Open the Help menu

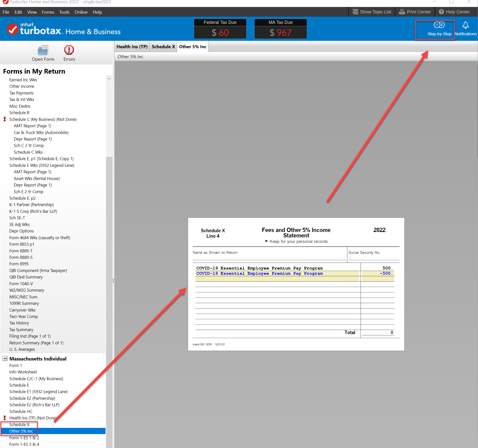[x=97, y=12]
